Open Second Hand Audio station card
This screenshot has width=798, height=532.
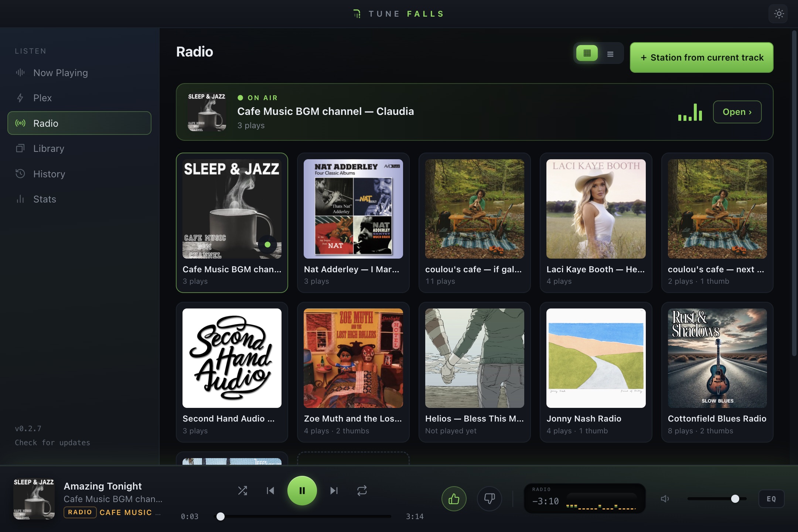point(232,372)
